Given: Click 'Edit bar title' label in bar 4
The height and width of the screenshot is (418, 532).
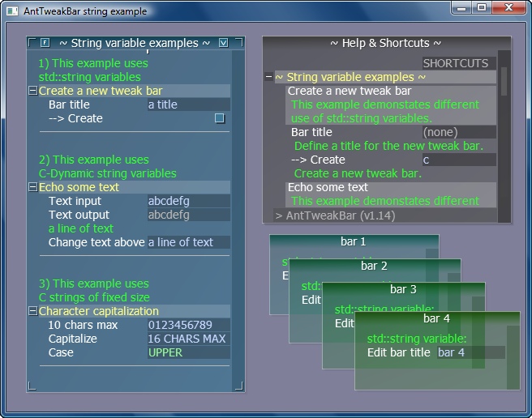Looking at the screenshot, I should [x=399, y=352].
